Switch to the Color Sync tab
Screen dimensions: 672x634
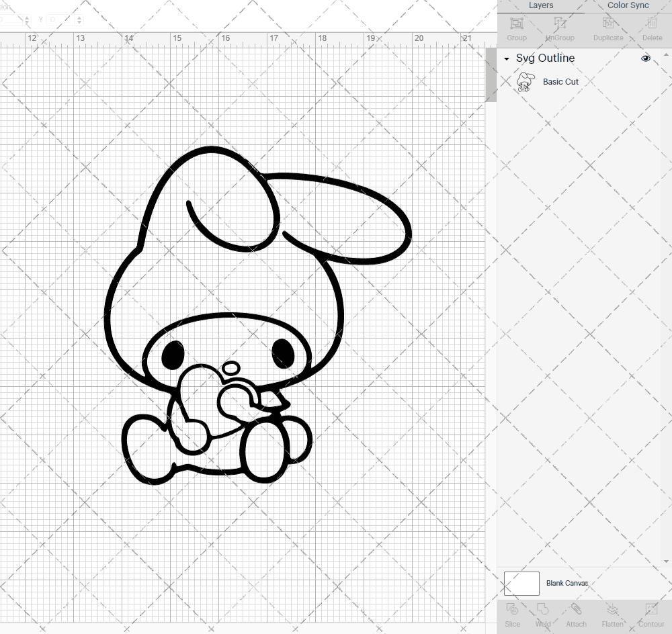coord(628,5)
